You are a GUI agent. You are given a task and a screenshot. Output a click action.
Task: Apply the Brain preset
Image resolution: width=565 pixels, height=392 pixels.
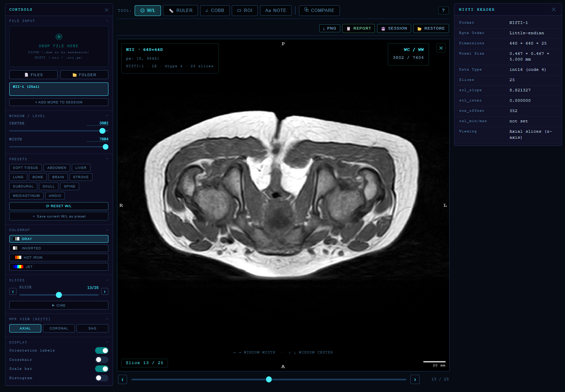click(58, 177)
